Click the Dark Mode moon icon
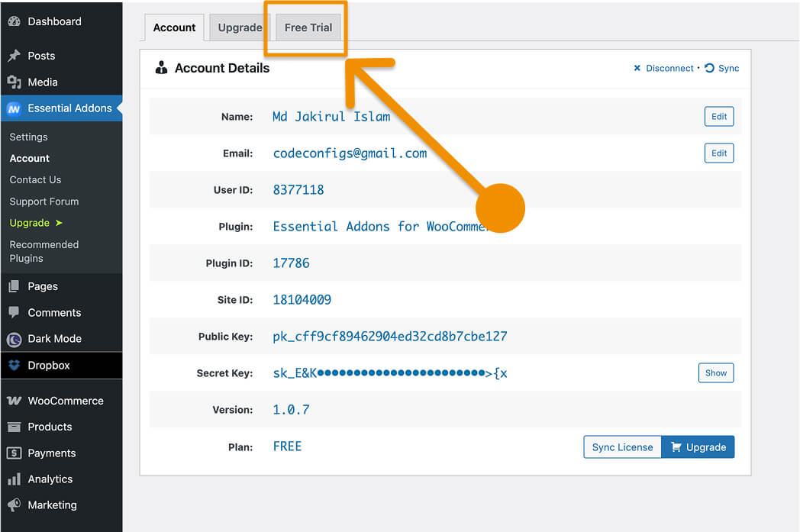Screen dimensions: 800x532 point(15,339)
